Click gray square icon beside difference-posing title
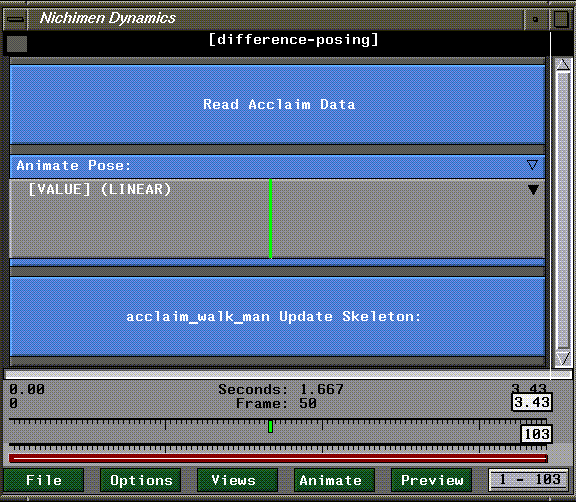The width and height of the screenshot is (576, 502). [x=17, y=44]
